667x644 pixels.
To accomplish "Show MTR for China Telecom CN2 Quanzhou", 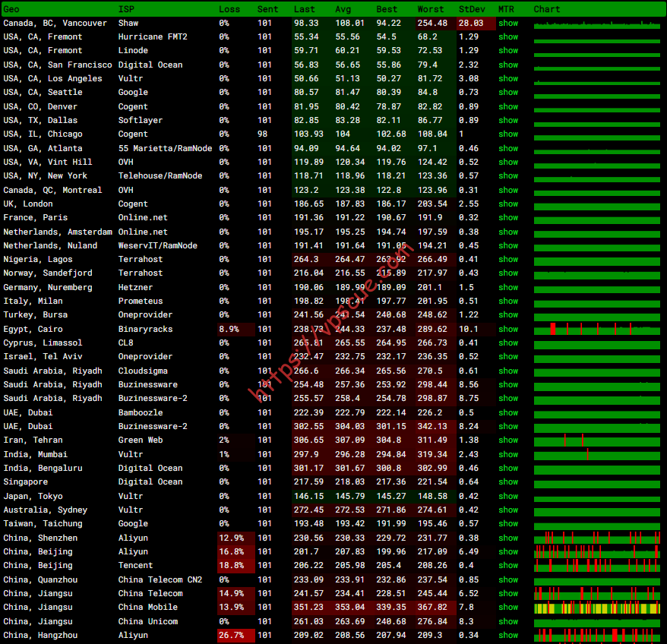I will coord(508,579).
